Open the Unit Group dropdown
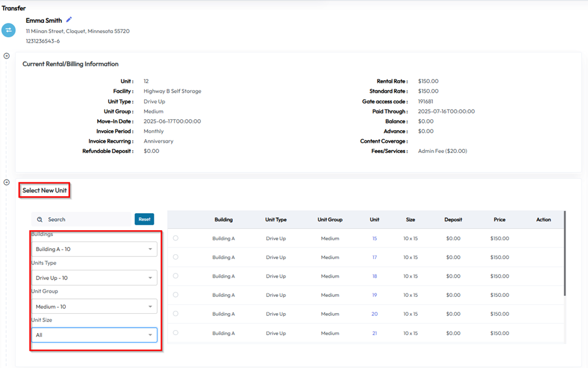This screenshot has width=588, height=368. click(x=94, y=307)
